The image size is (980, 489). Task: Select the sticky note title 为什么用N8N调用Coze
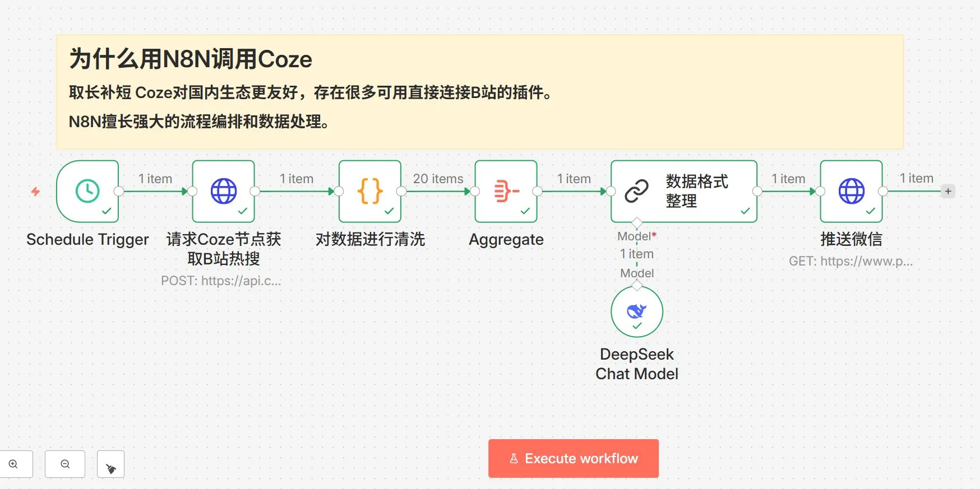[x=191, y=59]
